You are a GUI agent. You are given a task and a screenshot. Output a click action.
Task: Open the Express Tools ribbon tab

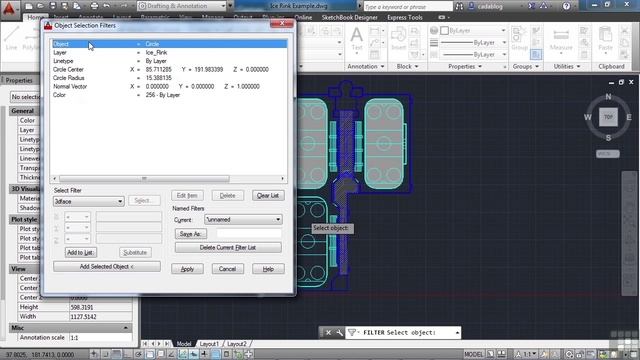[x=404, y=18]
